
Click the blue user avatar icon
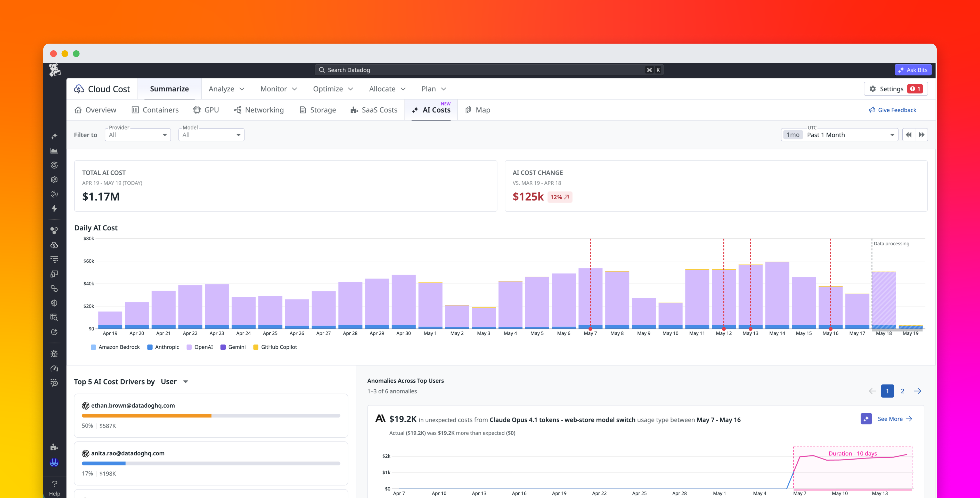[x=54, y=462]
